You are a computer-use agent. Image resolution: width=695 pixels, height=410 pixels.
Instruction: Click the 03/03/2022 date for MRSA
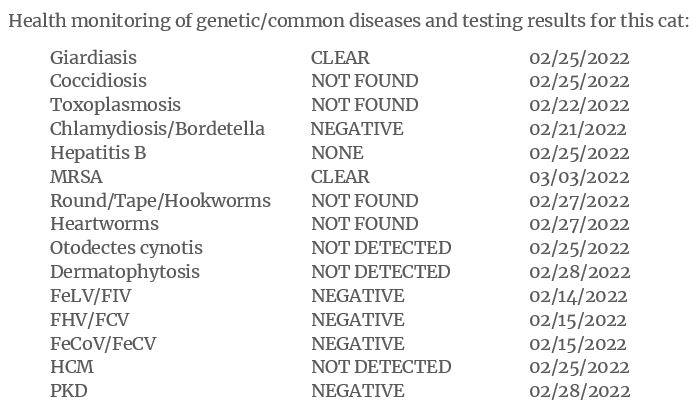(579, 177)
